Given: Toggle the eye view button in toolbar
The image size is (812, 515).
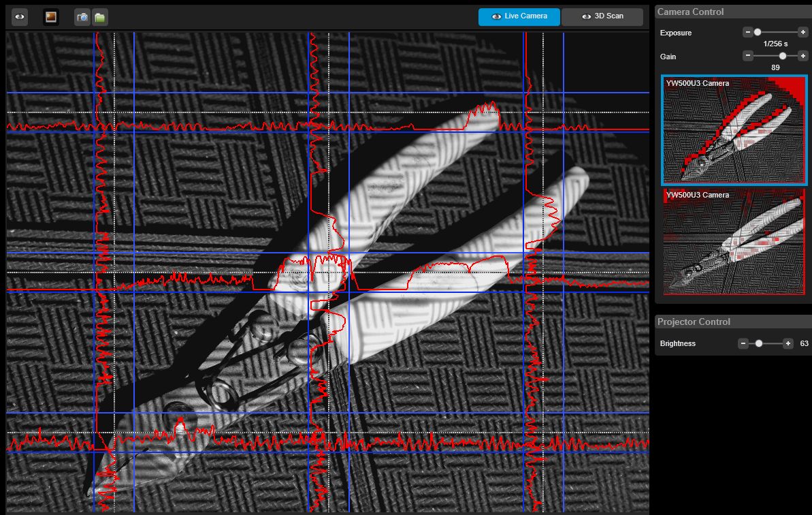Looking at the screenshot, I should pos(20,17).
